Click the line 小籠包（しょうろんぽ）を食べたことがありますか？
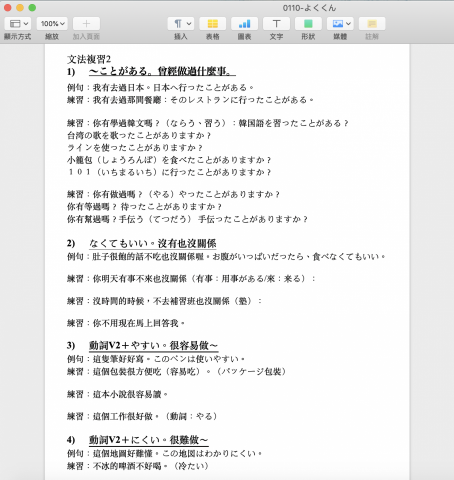Screen dimensions: 454x480 169,160
